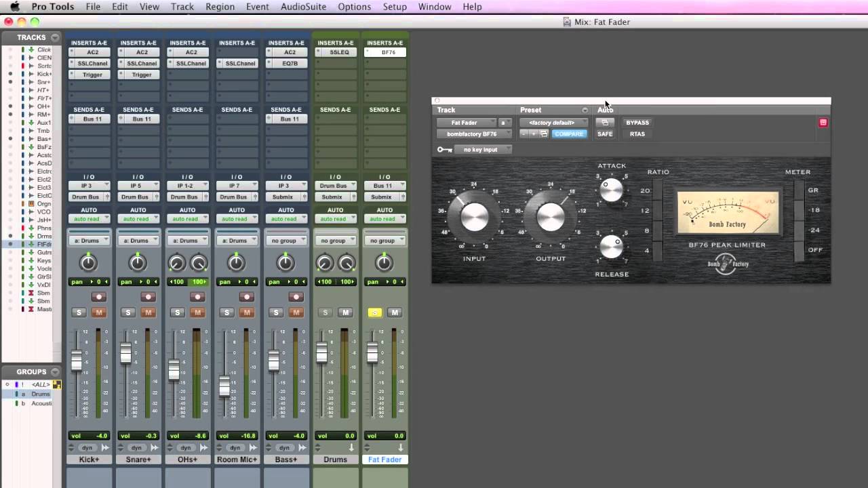The image size is (868, 488).
Task: Click the Kick+ track playback arrows icon
Action: (x=105, y=447)
